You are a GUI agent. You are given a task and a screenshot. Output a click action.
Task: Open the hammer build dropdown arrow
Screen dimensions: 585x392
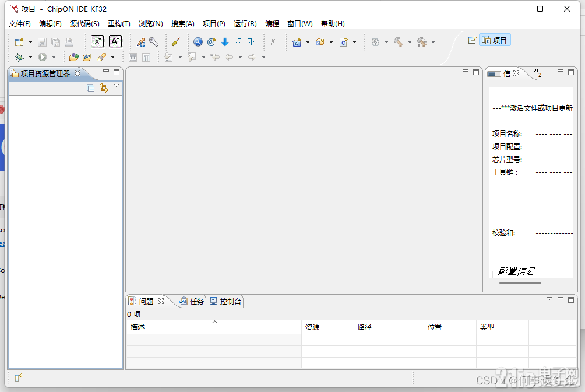tap(410, 42)
